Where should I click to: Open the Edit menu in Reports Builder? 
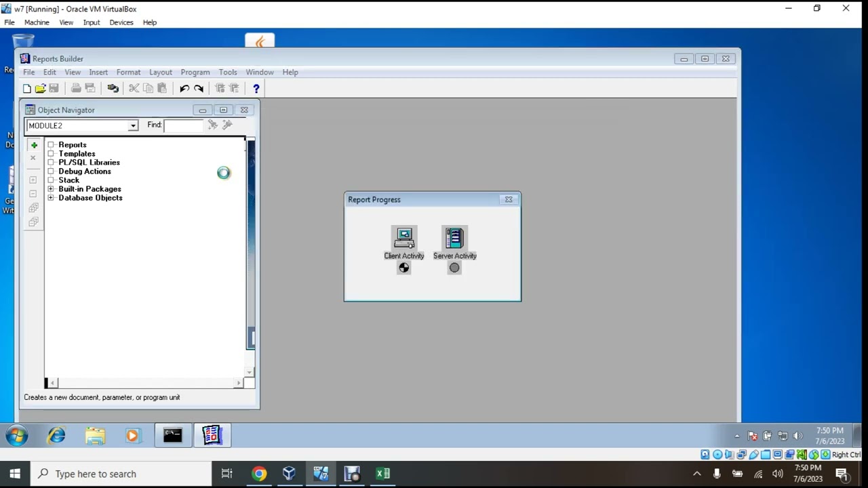click(x=50, y=72)
